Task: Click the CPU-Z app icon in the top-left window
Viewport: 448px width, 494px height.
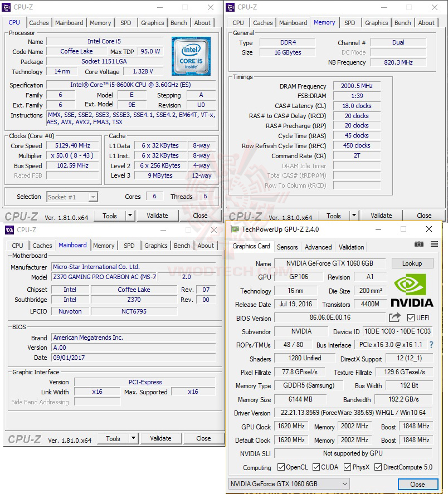Action: [x=6, y=7]
